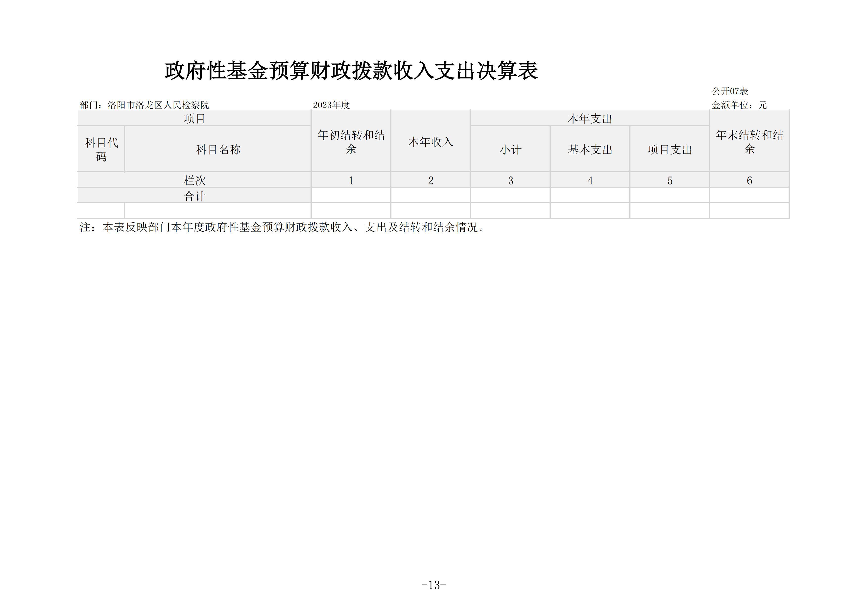Click the 本年支出 group header
Screen dimensions: 868x614
click(590, 118)
